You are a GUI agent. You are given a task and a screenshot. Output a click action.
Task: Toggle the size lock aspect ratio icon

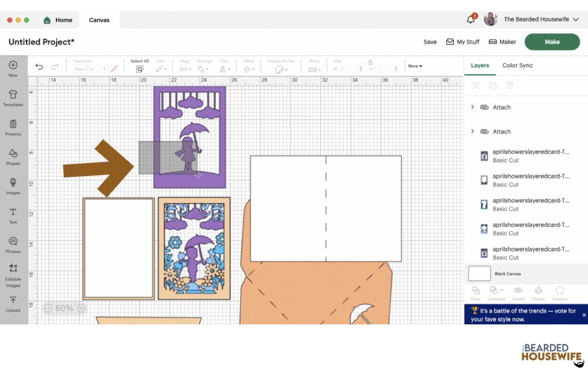coord(370,62)
